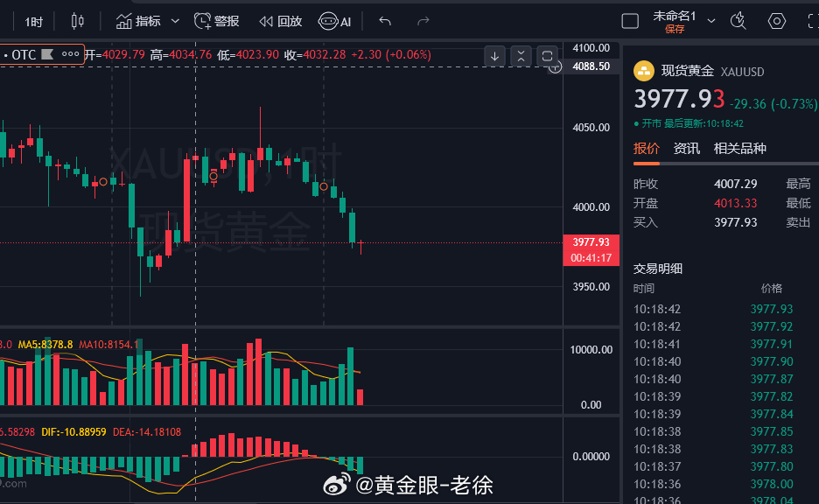Open the OTC flag icon

point(47,54)
